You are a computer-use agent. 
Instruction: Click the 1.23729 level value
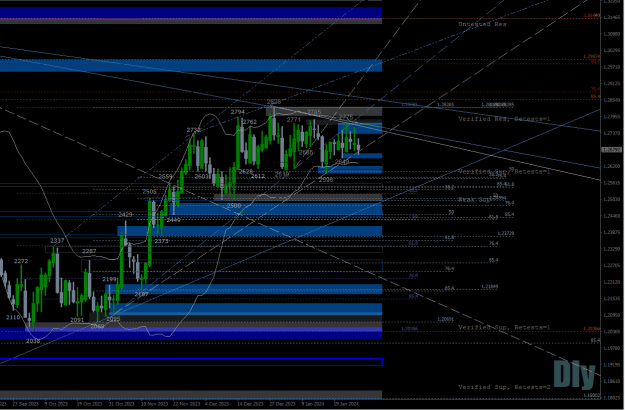(505, 233)
